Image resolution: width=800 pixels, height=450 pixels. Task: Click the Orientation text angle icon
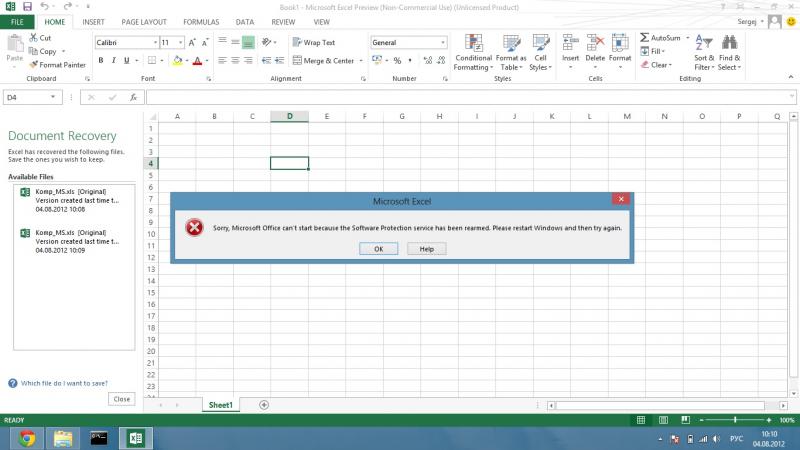click(266, 42)
